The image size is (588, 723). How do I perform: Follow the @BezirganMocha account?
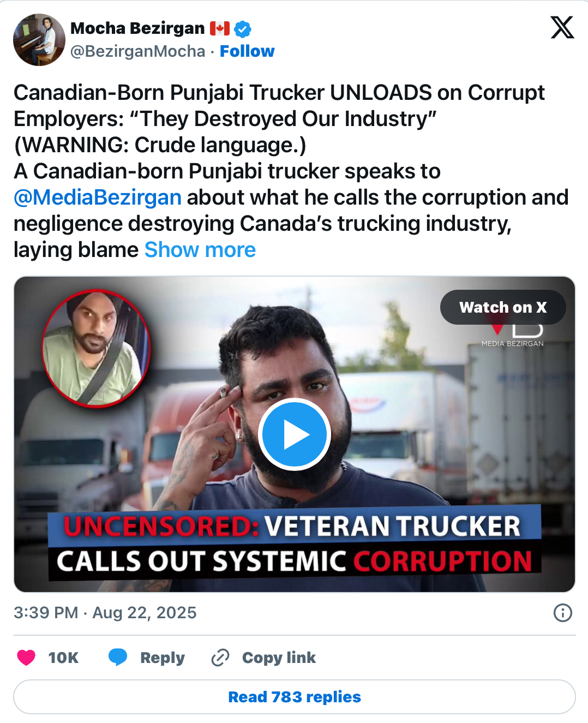(x=247, y=51)
